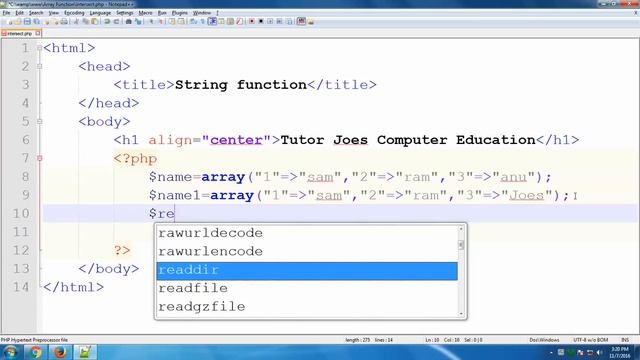Image resolution: width=640 pixels, height=360 pixels.
Task: Click the UTF-8 w/o BOM encoding status
Action: 590,340
